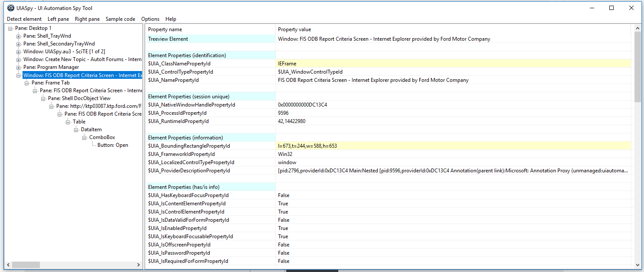The width and height of the screenshot is (644, 272).
Task: Collapse the Table tree node
Action: (68, 122)
